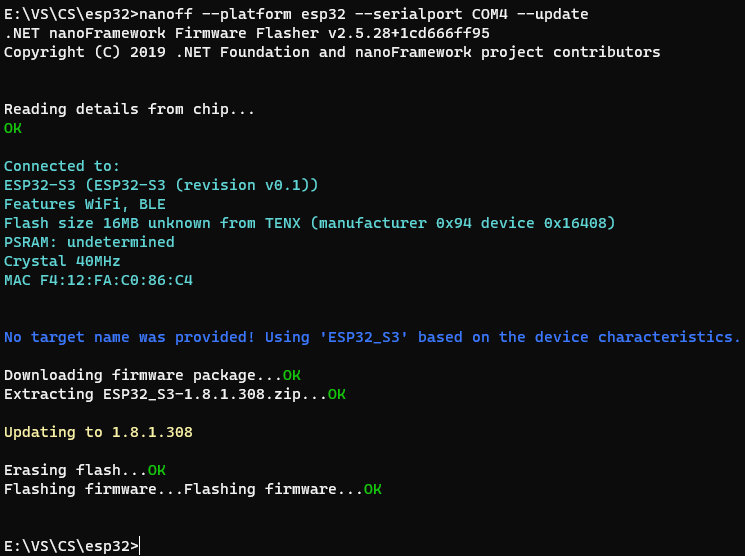This screenshot has height=556, width=745.
Task: Click the ESP32-S3 revision v0.1 line
Action: pos(161,185)
